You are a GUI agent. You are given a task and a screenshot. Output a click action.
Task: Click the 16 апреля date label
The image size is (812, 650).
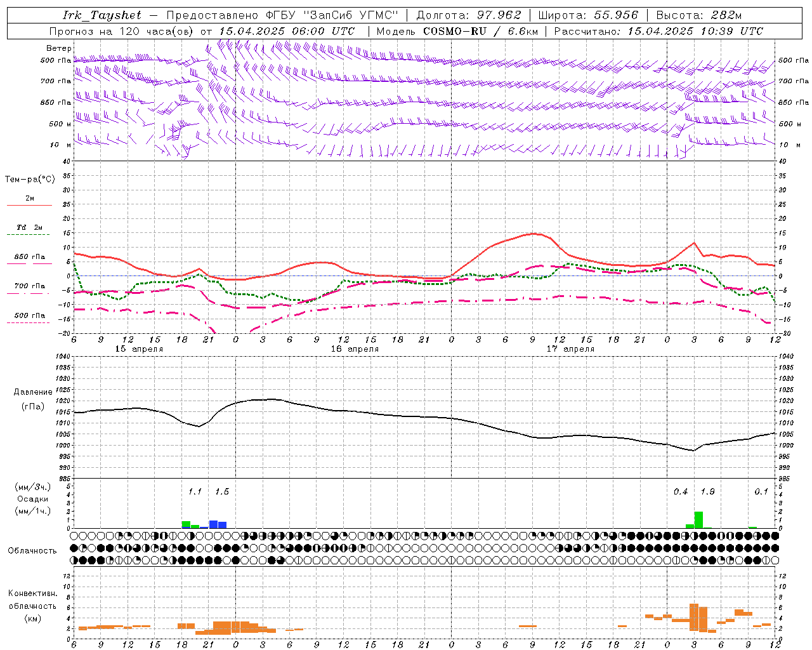(x=355, y=349)
